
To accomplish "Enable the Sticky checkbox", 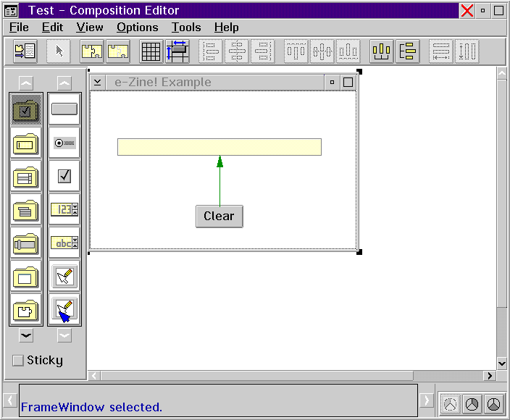I will click(x=18, y=361).
